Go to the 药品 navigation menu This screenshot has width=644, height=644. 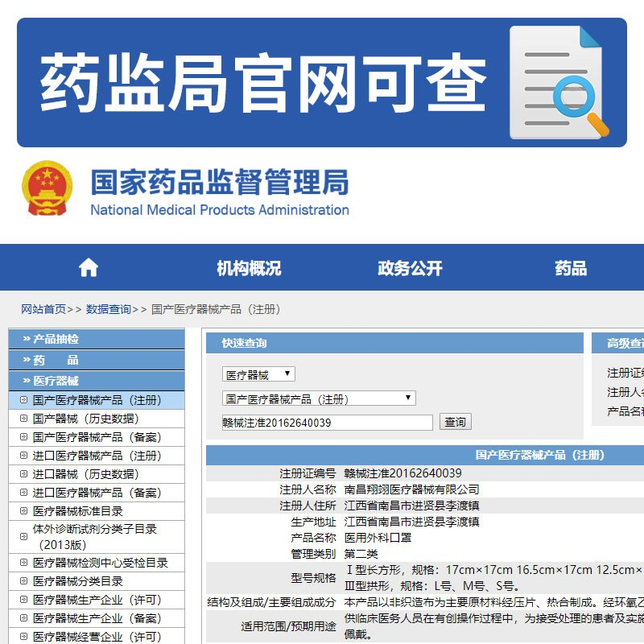(x=571, y=268)
